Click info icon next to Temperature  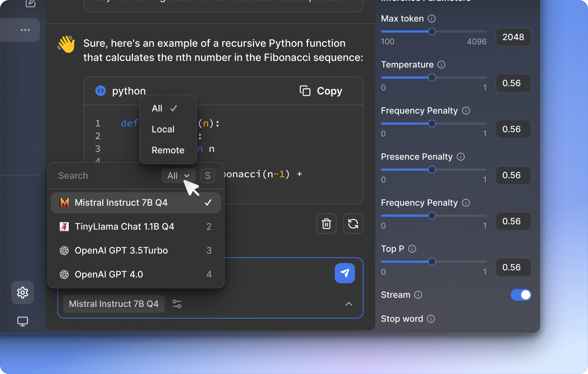point(441,65)
